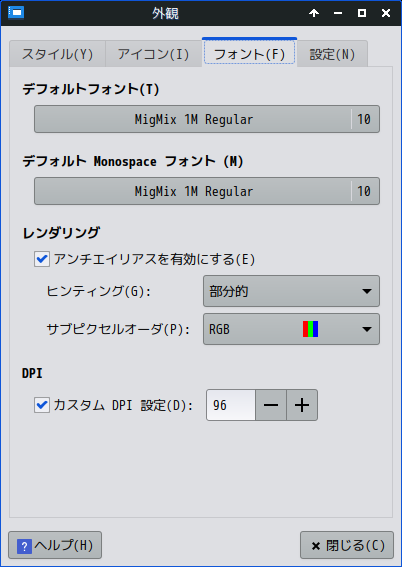Close the window with title bar X
The image size is (402, 567).
click(x=386, y=13)
